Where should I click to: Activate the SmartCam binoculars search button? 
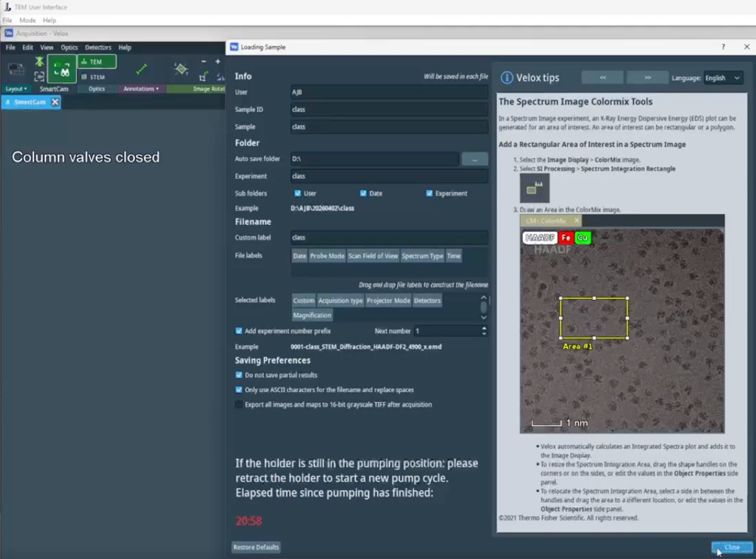62,69
